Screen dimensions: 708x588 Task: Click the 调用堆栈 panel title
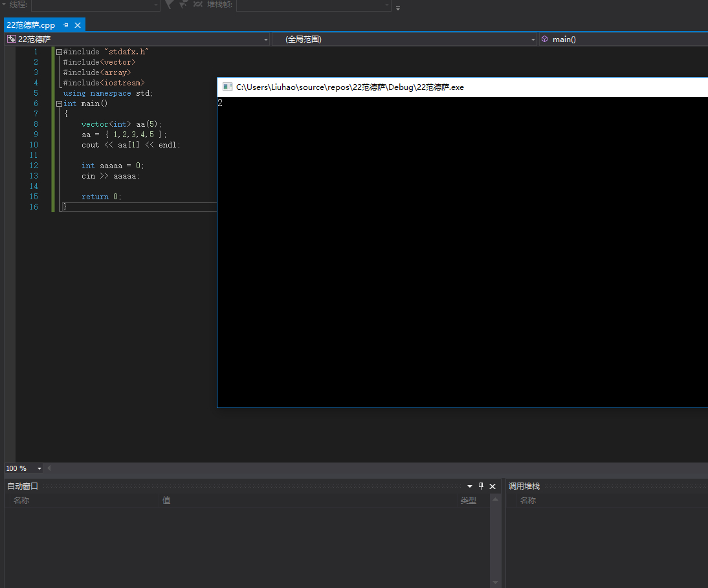click(524, 486)
